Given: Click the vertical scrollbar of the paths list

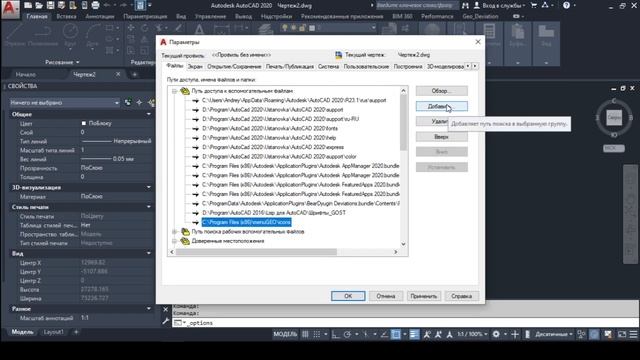Looking at the screenshot, I should pyautogui.click(x=403, y=122).
